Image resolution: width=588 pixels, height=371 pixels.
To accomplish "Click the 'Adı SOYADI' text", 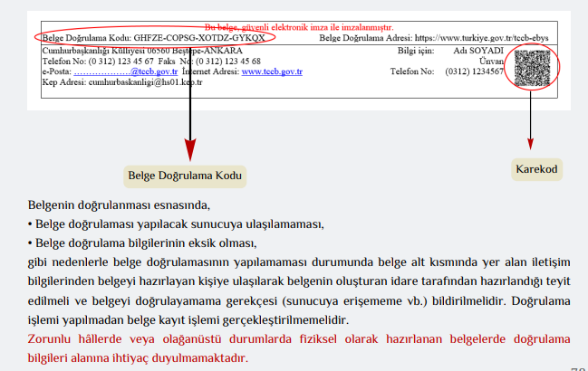I will point(478,51).
